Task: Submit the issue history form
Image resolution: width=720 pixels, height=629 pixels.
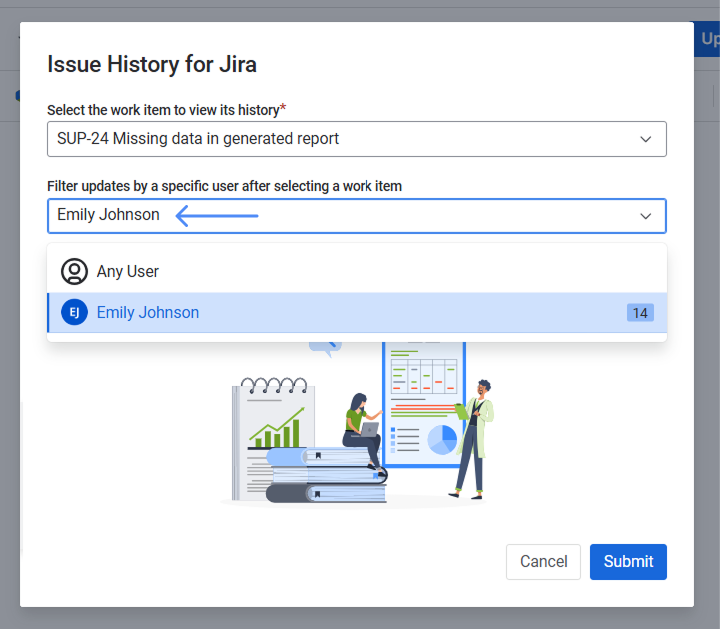Action: (628, 561)
